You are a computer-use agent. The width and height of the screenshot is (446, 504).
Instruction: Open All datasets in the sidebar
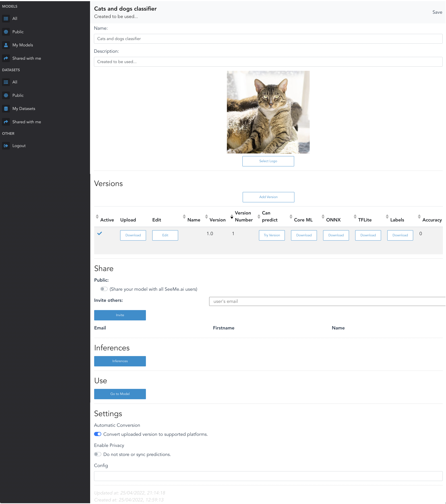pos(15,82)
